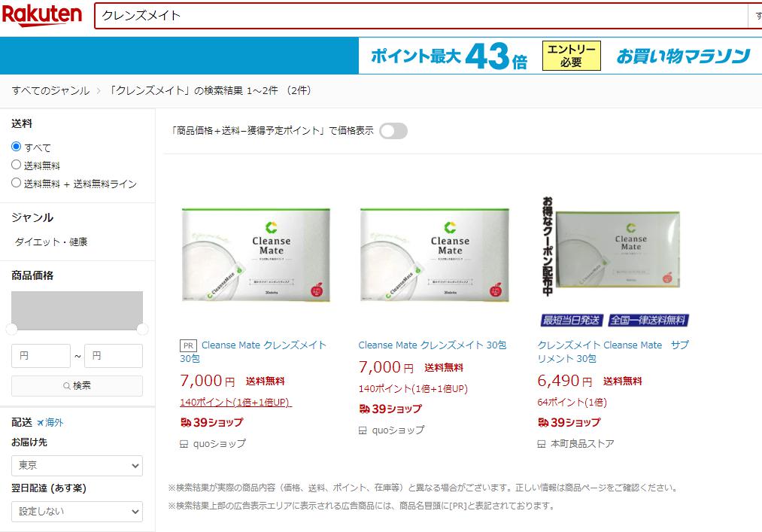
Task: Select the ダイエット・健康 genre
Action: (51, 242)
